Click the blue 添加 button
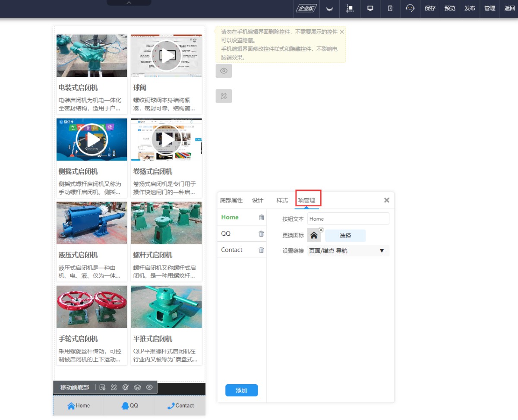The height and width of the screenshot is (420, 518). (241, 390)
